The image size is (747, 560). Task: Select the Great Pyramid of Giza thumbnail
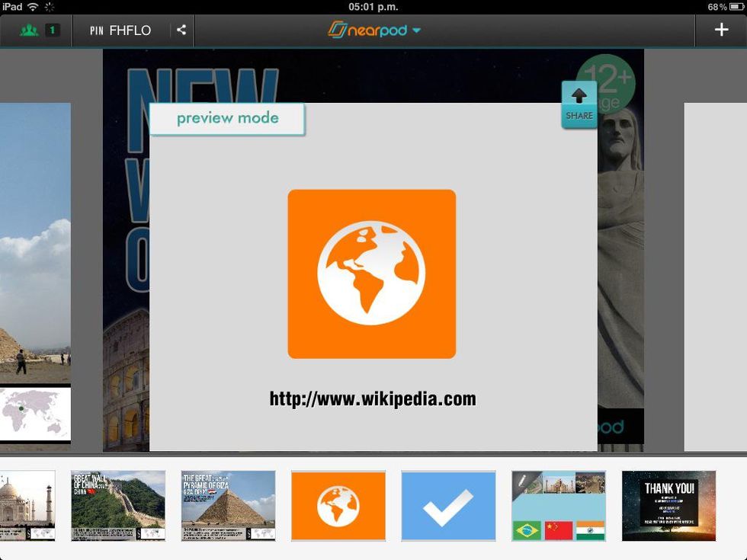coord(228,506)
